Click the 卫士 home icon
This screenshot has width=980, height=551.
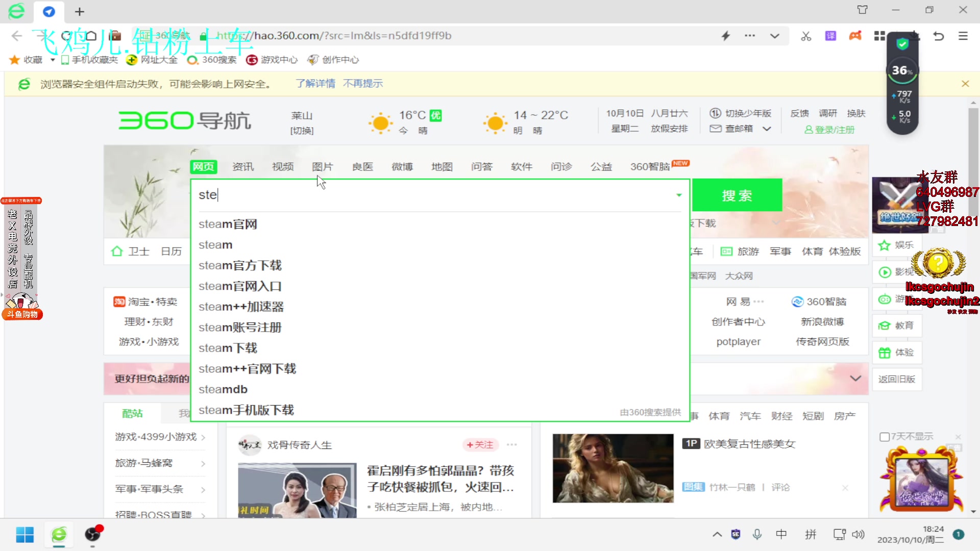(x=117, y=252)
